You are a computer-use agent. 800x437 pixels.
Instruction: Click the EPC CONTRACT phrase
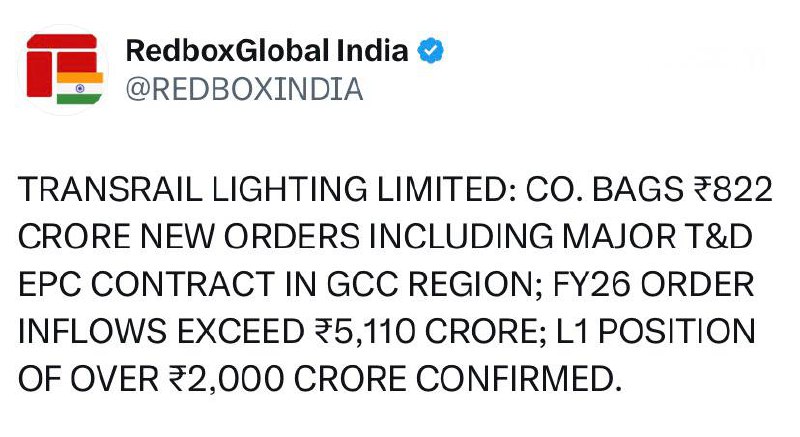click(155, 286)
